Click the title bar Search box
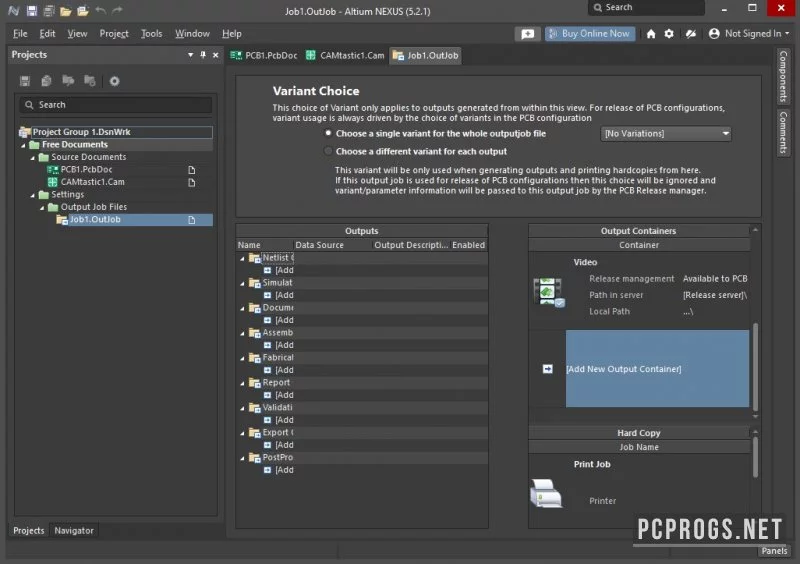This screenshot has height=564, width=800. [646, 8]
